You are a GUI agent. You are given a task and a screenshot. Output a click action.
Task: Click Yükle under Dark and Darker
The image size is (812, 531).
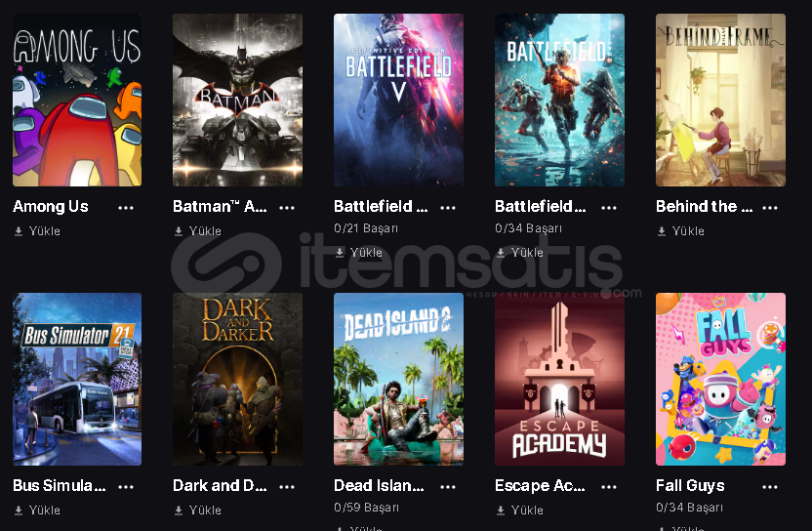(198, 511)
